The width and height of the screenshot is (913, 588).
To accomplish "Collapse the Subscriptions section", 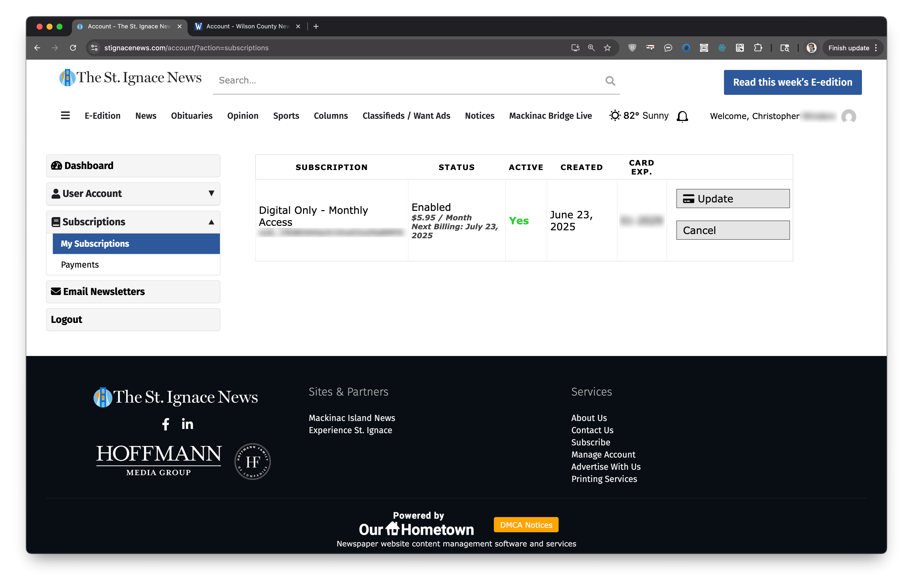I will tap(133, 222).
